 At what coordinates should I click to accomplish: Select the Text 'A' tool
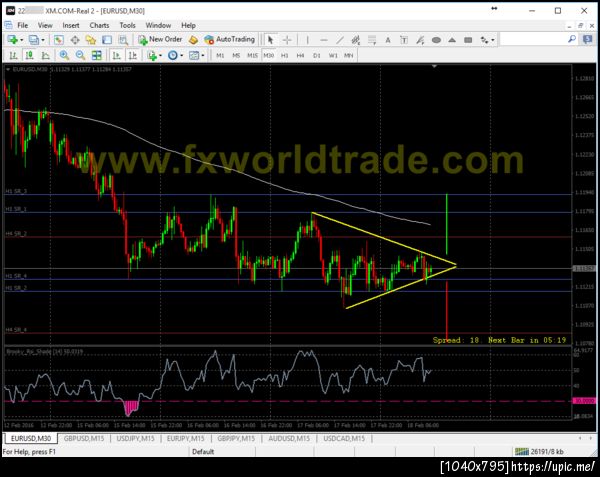pyautogui.click(x=388, y=40)
